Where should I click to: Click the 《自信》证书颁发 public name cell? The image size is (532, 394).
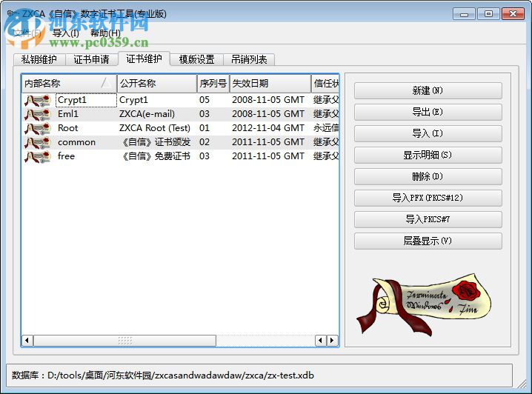pos(156,142)
